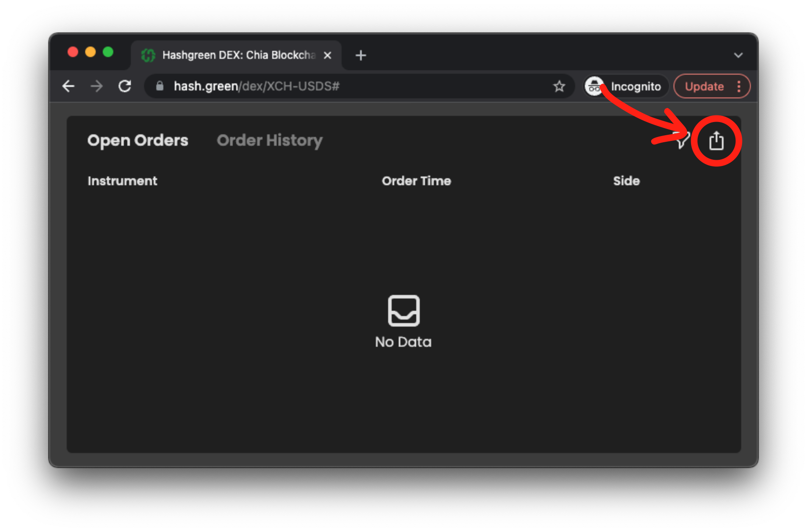807x532 pixels.
Task: Go back using the browser back arrow
Action: coord(68,86)
